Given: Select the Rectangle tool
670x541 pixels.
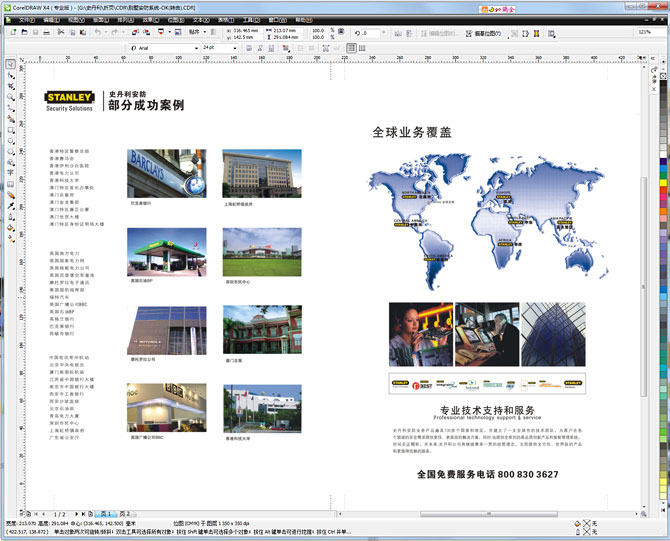Looking at the screenshot, I should pyautogui.click(x=10, y=130).
